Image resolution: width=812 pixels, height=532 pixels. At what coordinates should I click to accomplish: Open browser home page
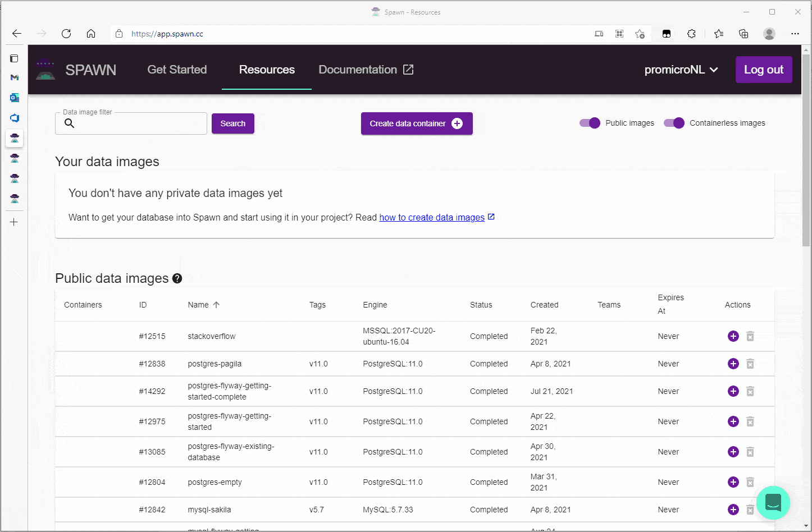click(x=91, y=34)
